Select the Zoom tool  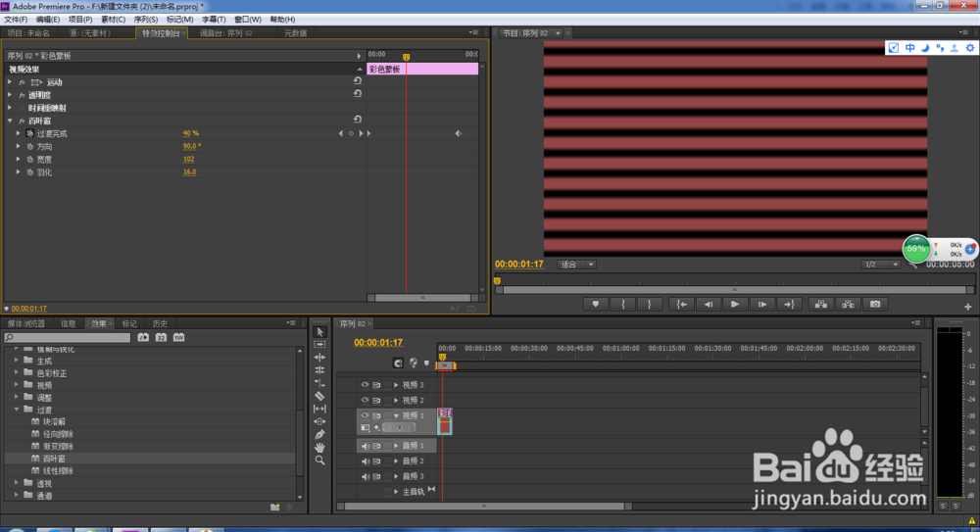point(320,460)
